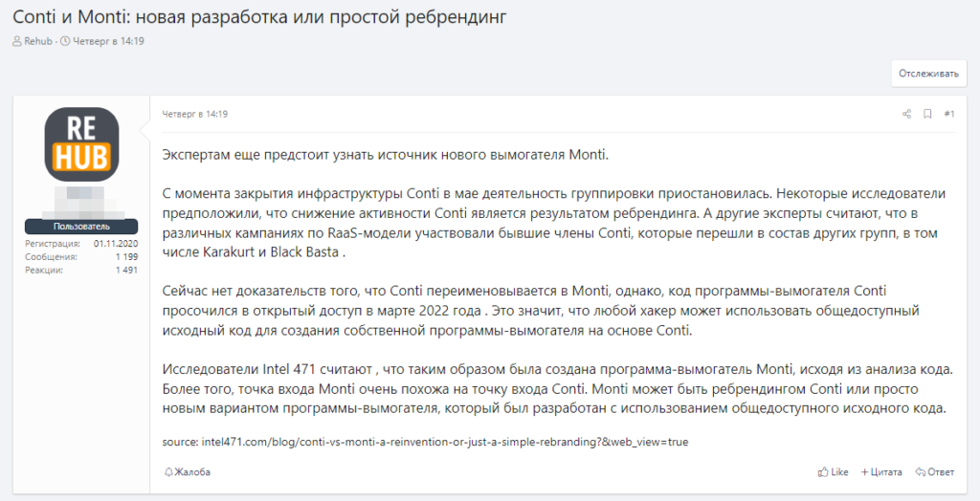980x501 pixels.
Task: Like the post with the thumbs-up
Action: pos(833,472)
